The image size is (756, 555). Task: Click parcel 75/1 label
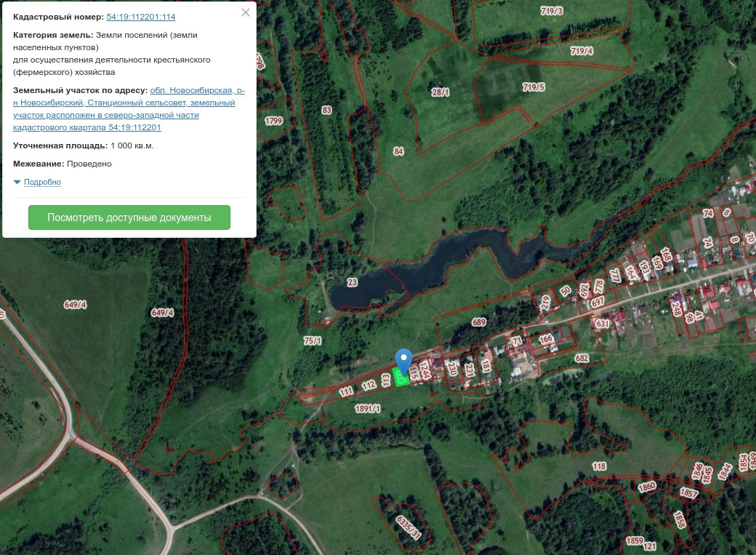coord(313,340)
